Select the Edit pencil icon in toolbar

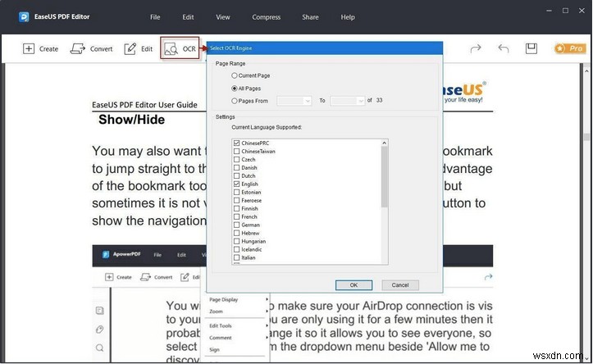coord(130,48)
